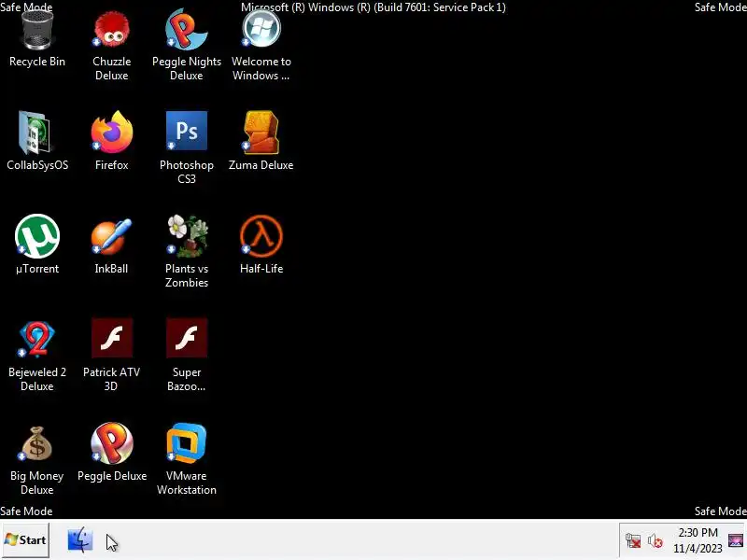Select the Super Bazoo... Flash icon
This screenshot has height=560, width=747.
(x=186, y=338)
